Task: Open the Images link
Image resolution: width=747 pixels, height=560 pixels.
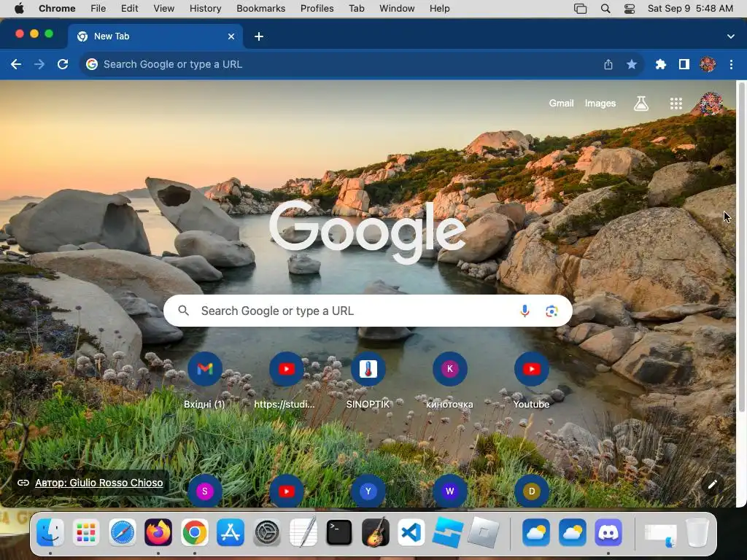Action: tap(600, 104)
